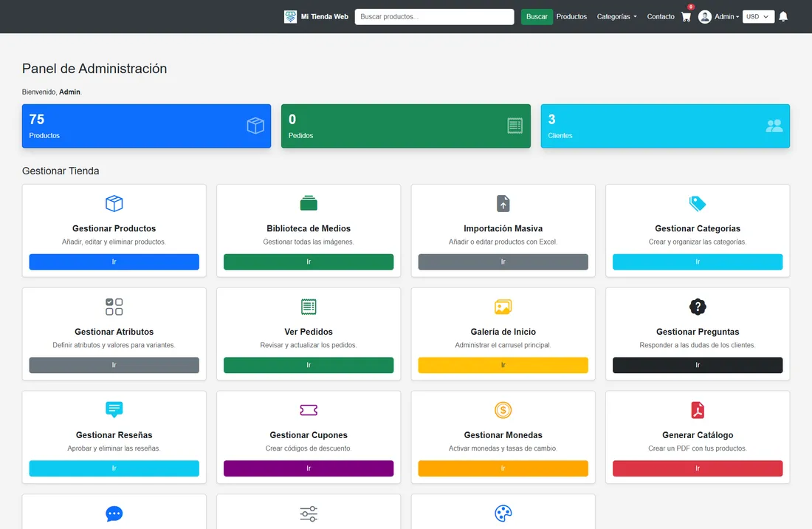Click the Gestionar Monedas card title
This screenshot has height=529, width=812.
503,434
